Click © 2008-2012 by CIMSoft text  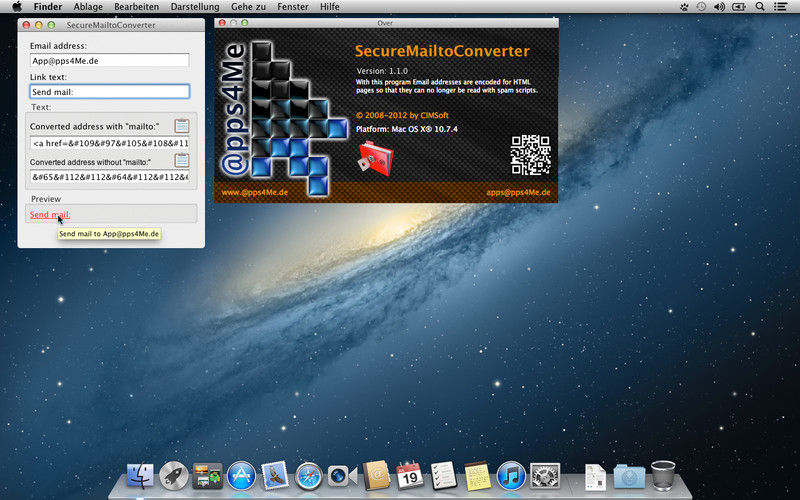tap(402, 115)
